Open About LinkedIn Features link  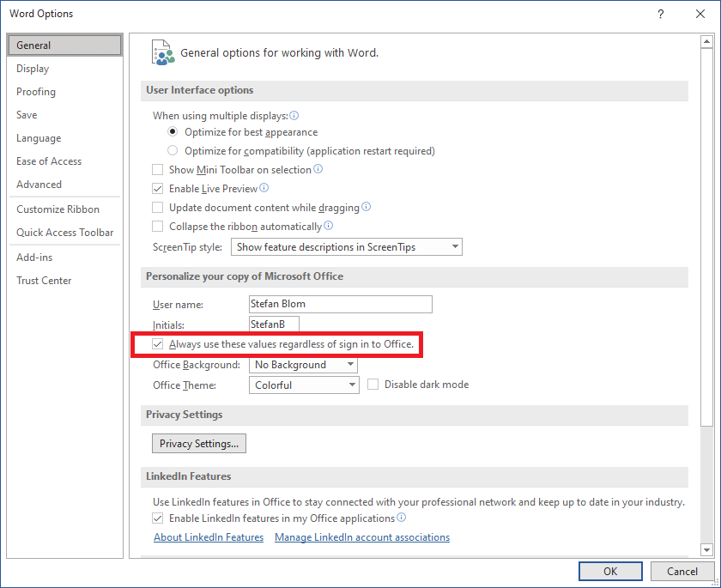tap(209, 537)
